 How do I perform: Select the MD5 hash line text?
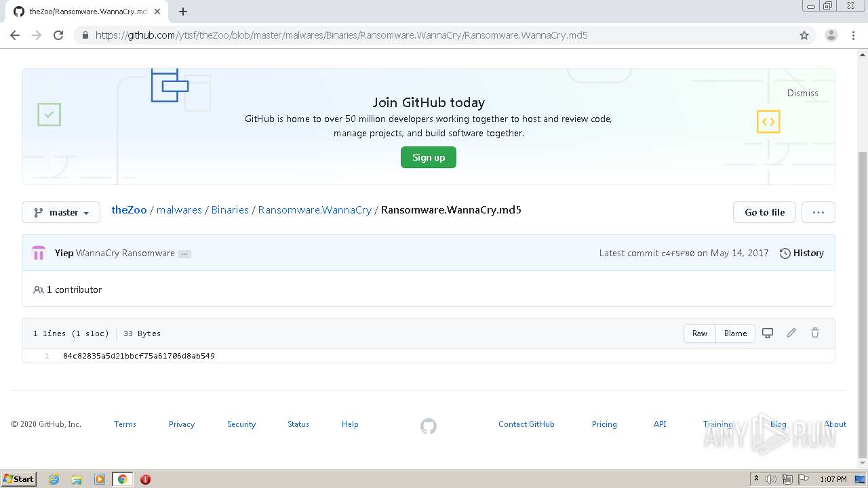(x=139, y=356)
